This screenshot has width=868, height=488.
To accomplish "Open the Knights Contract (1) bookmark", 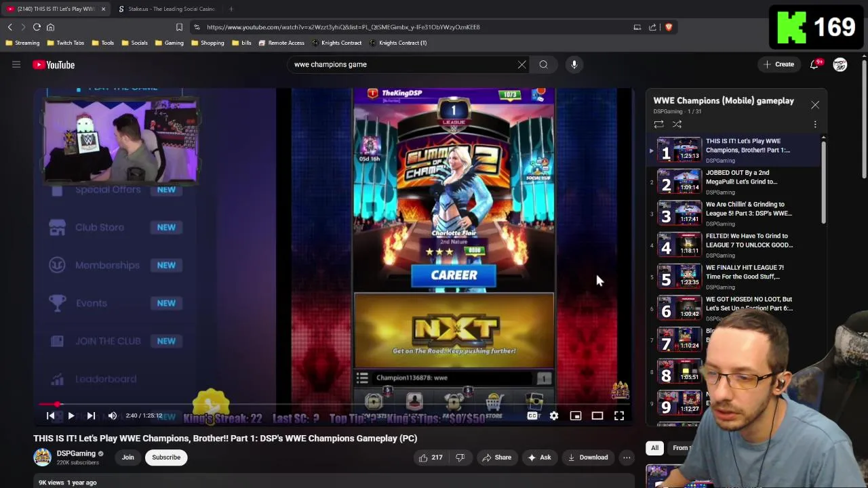I will [398, 43].
